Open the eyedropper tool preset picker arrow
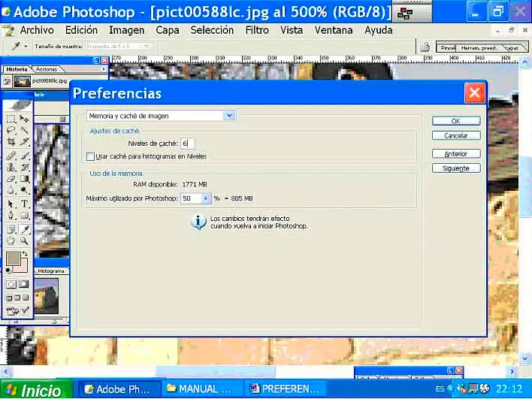The width and height of the screenshot is (532, 399). 26,47
